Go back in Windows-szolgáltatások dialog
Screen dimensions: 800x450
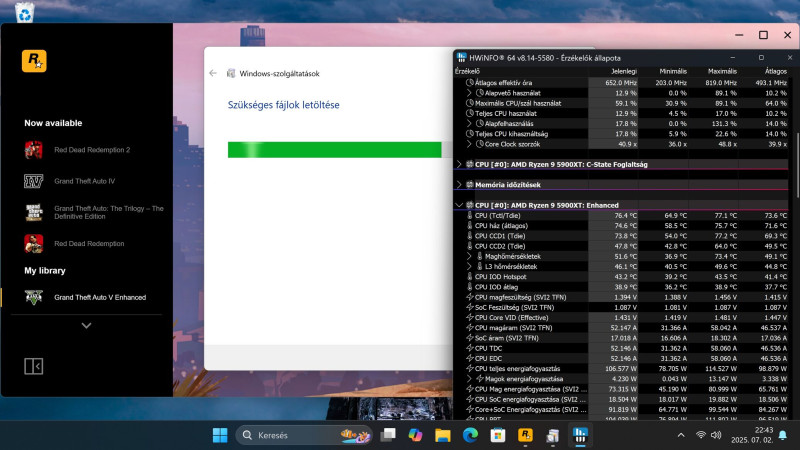pos(213,73)
